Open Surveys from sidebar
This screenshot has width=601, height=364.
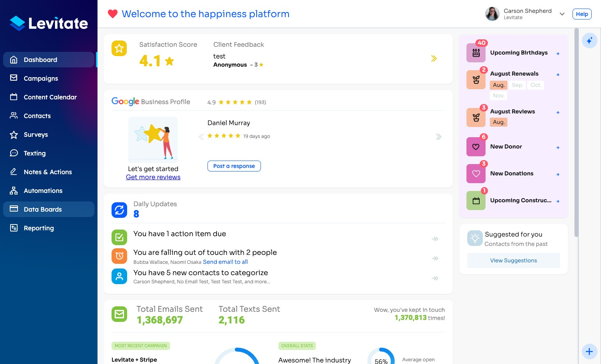click(x=49, y=134)
